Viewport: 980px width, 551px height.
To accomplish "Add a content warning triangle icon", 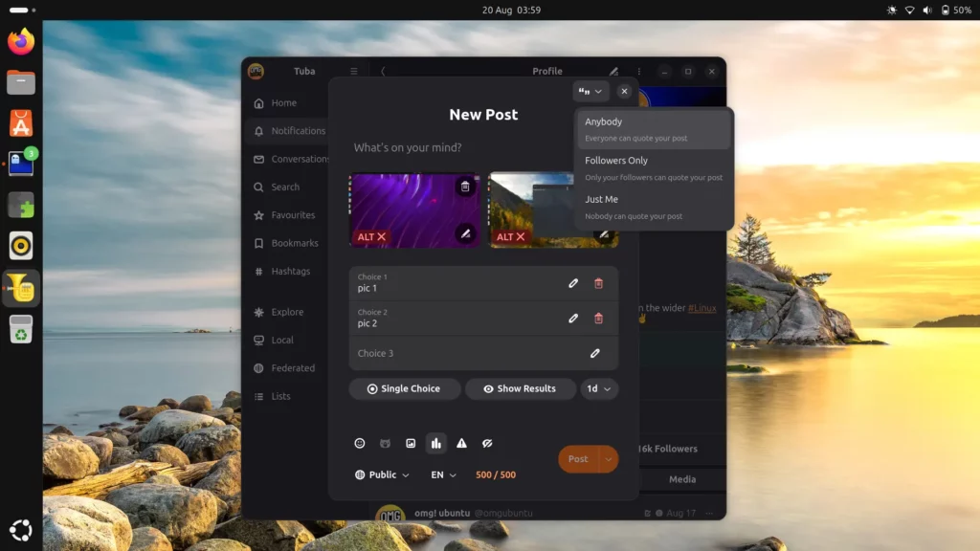I will coord(462,443).
